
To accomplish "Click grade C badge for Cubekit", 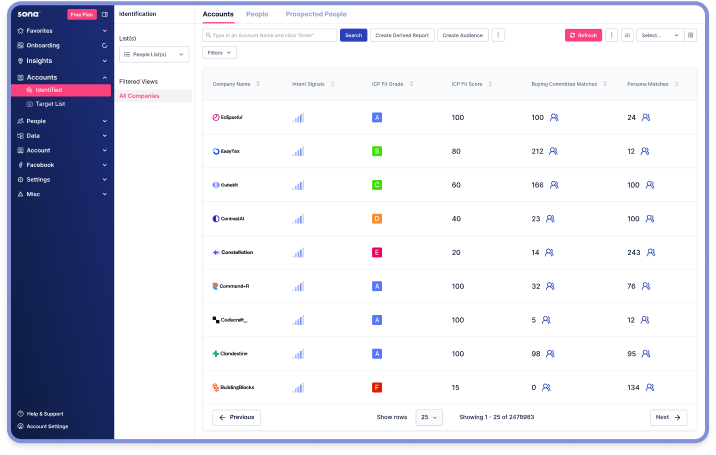I will pyautogui.click(x=377, y=185).
